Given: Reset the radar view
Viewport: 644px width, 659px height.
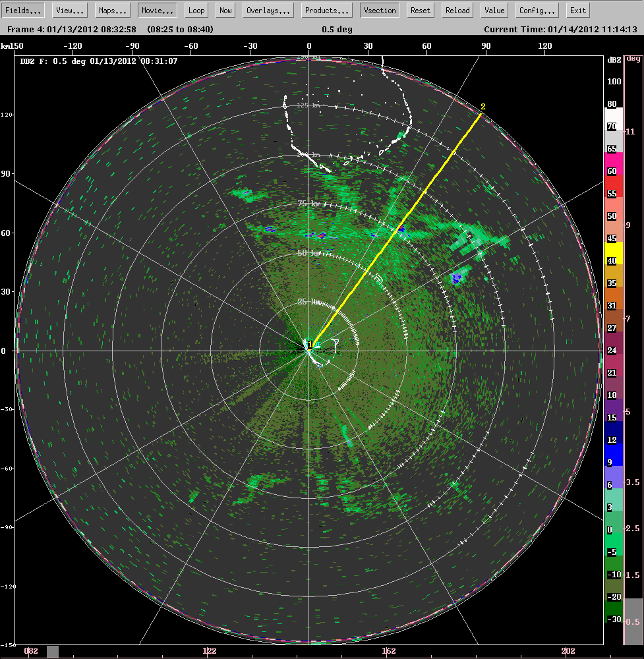Looking at the screenshot, I should pyautogui.click(x=421, y=10).
